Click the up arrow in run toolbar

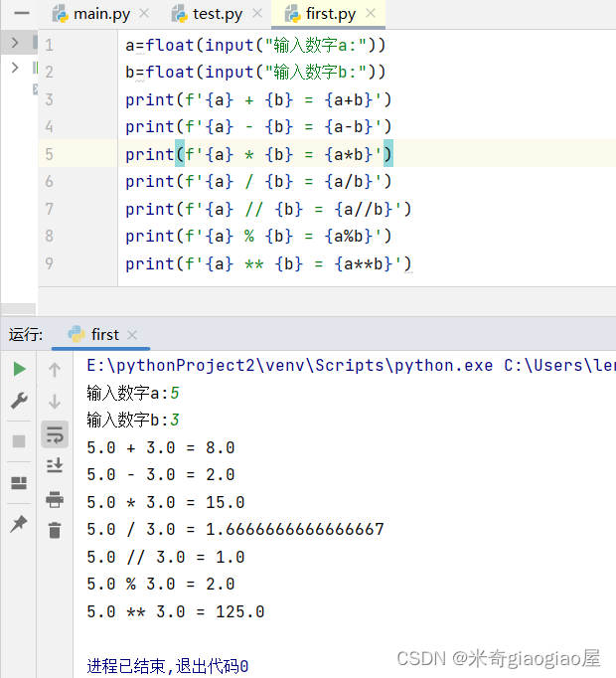pos(55,370)
